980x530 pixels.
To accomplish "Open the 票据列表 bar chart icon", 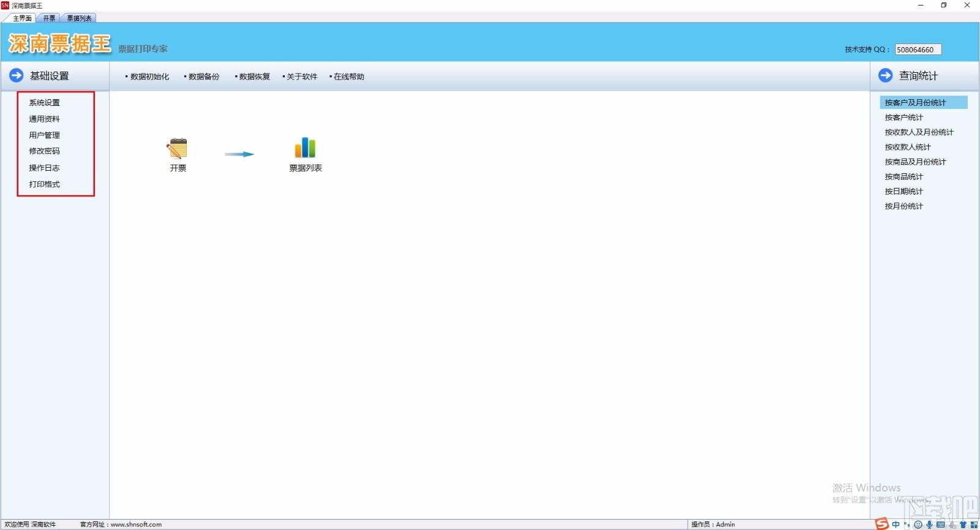I will [305, 147].
